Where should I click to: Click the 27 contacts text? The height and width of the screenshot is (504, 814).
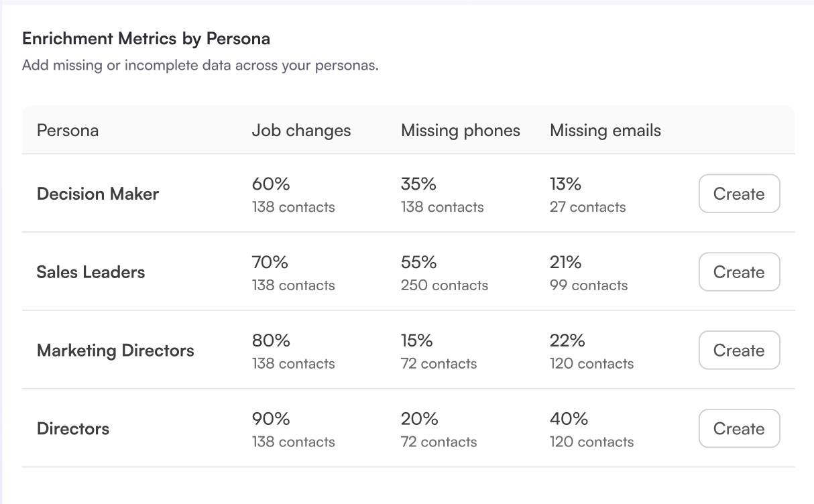tap(587, 207)
